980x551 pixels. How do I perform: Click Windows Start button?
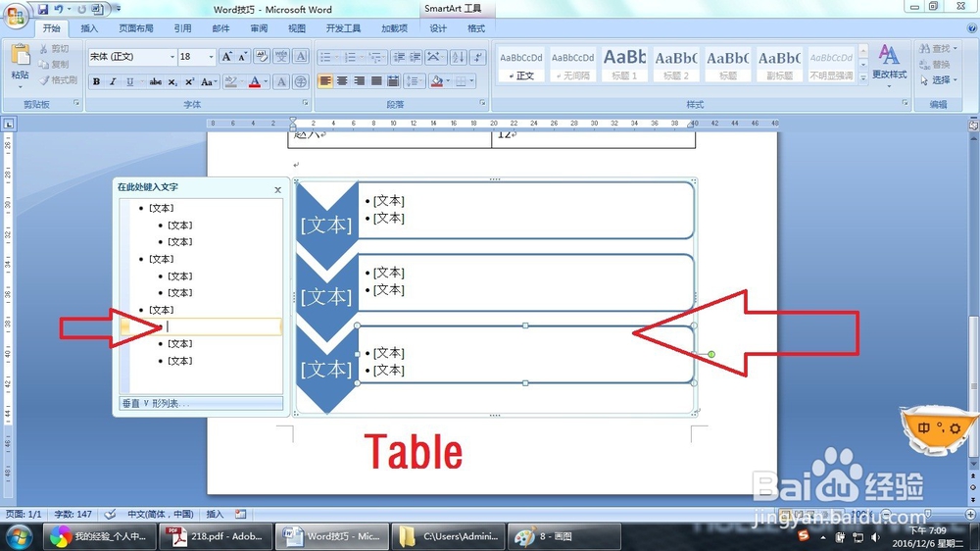[x=18, y=537]
